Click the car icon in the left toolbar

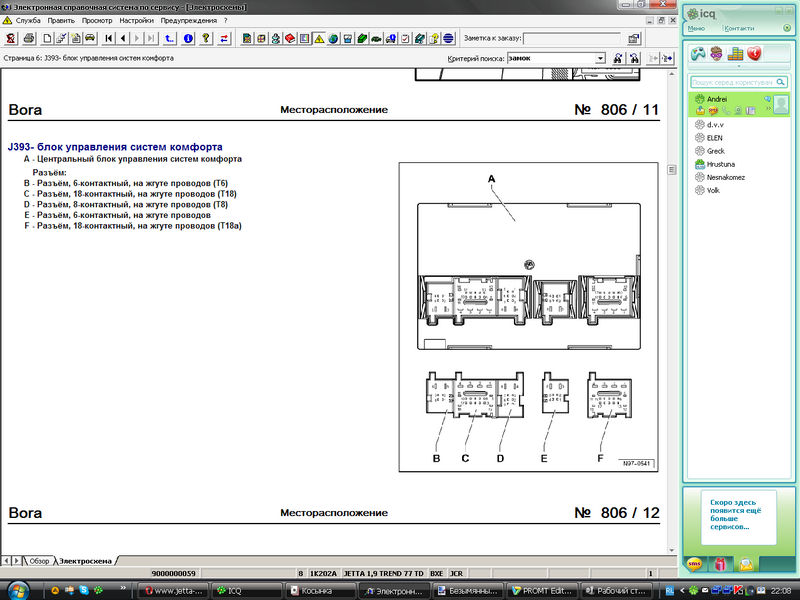pos(90,38)
